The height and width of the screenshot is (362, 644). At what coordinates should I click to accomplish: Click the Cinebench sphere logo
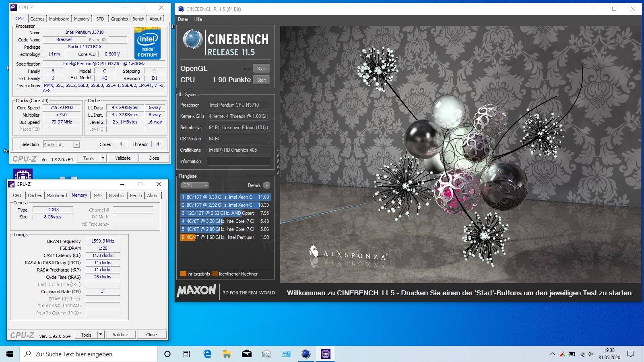(x=192, y=39)
